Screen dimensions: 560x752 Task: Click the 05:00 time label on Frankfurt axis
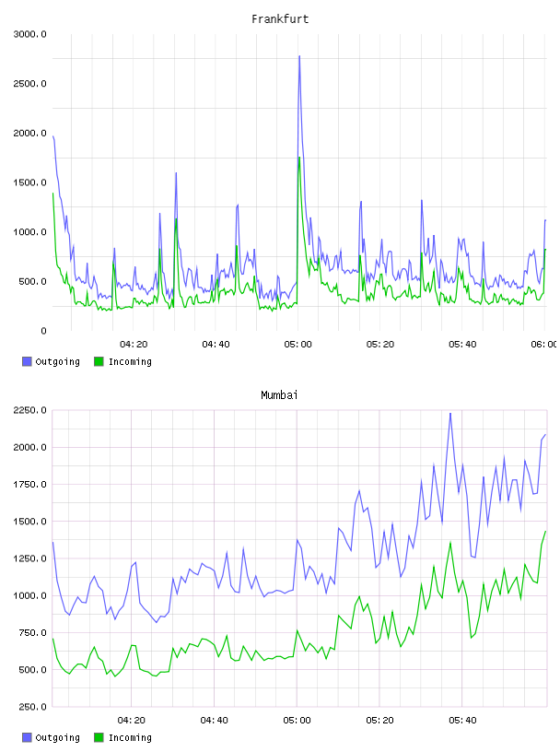click(x=297, y=345)
